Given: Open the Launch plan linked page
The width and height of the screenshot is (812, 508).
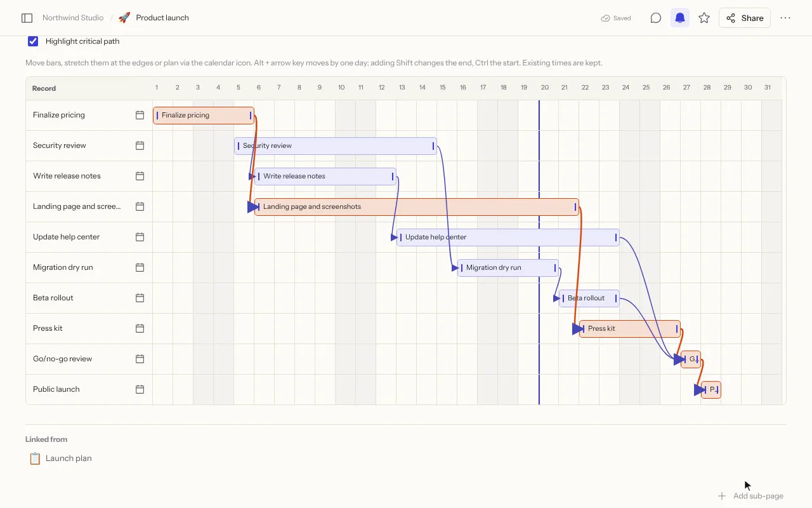Looking at the screenshot, I should (69, 458).
